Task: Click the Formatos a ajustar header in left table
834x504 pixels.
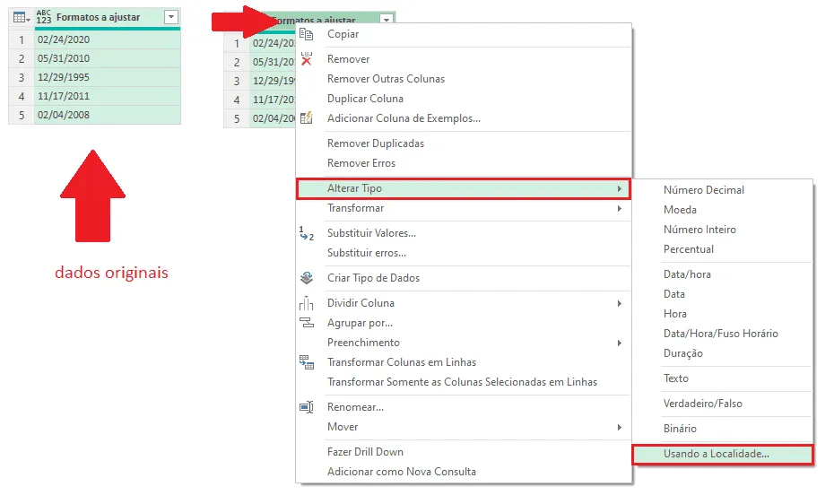Action: coord(99,17)
